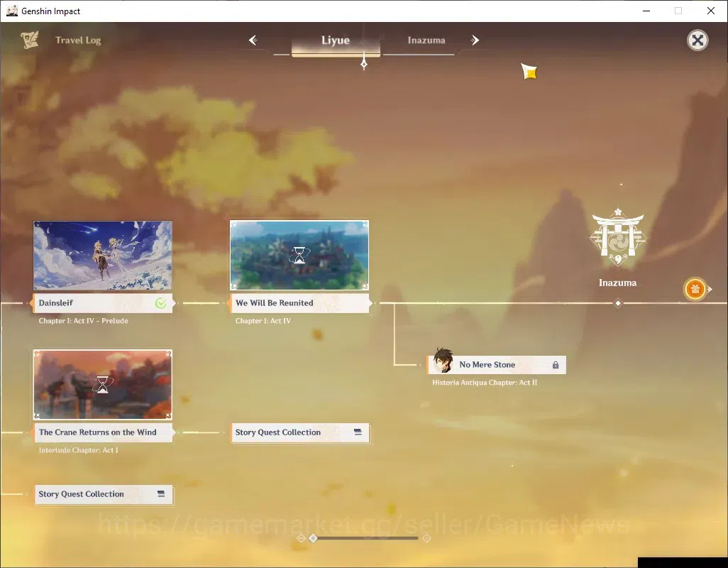728x568 pixels.
Task: Click the left end of bottom scrollbar
Action: (301, 538)
